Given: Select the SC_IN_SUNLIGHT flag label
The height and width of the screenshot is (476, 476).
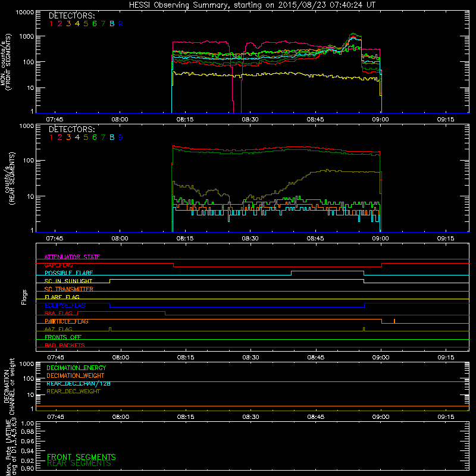Looking at the screenshot, I should [68, 281].
